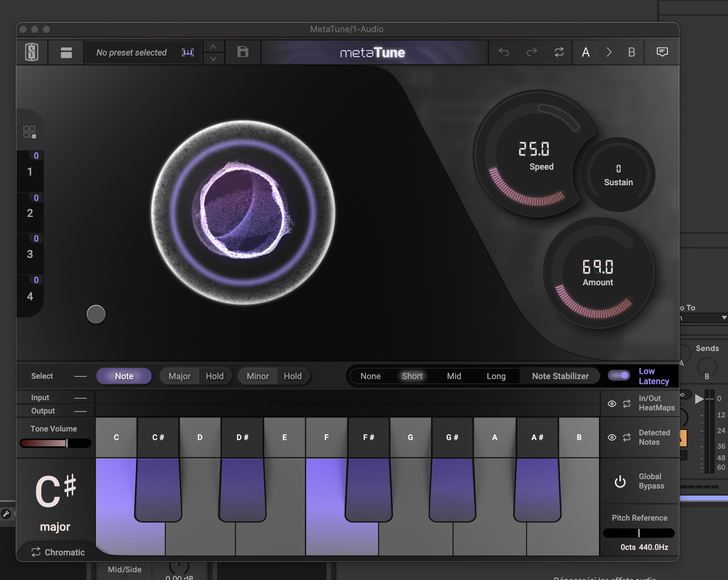
Task: Click the group grid icon in the sidebar
Action: [x=30, y=132]
